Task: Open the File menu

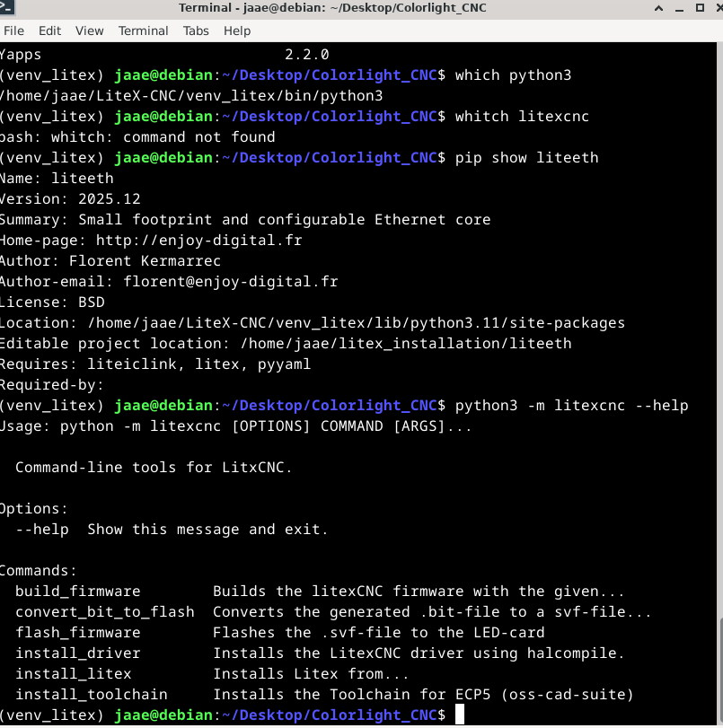Action: pyautogui.click(x=13, y=31)
